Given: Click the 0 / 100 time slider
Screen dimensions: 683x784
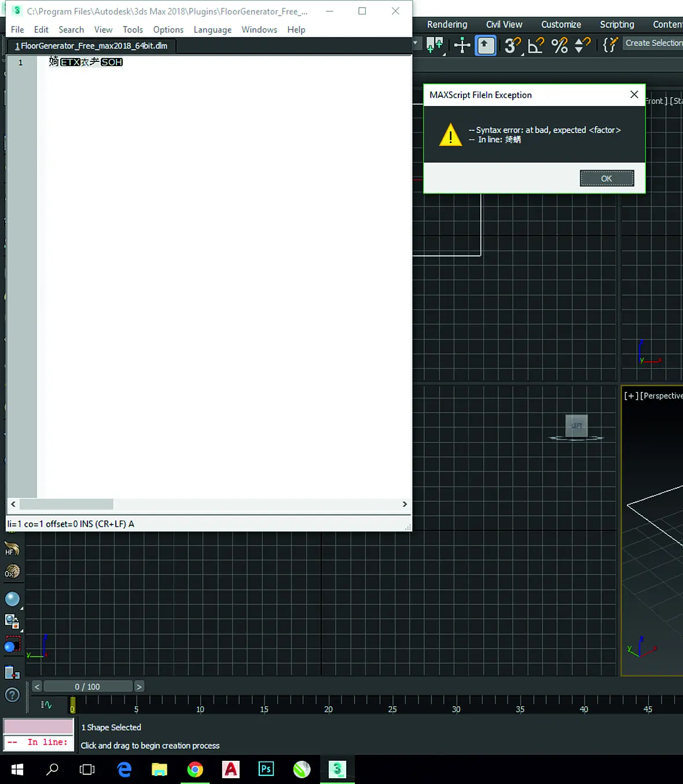Looking at the screenshot, I should tap(88, 687).
